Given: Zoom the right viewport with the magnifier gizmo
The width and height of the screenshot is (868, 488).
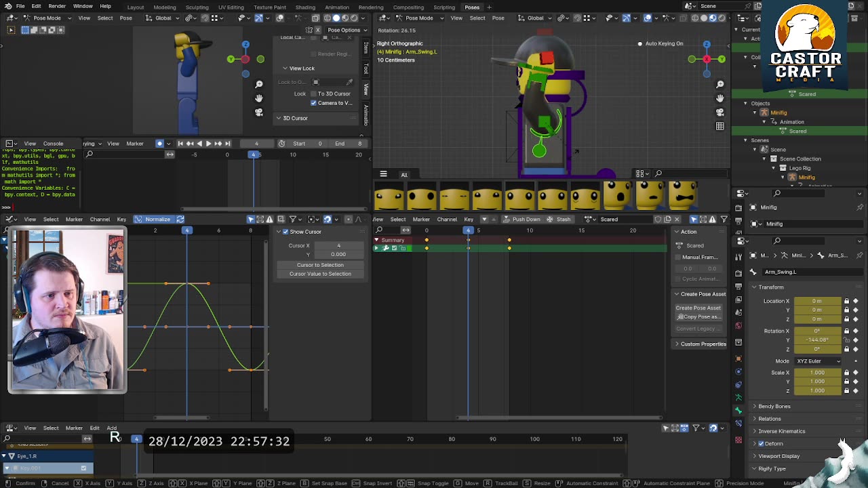Looking at the screenshot, I should coord(720,84).
